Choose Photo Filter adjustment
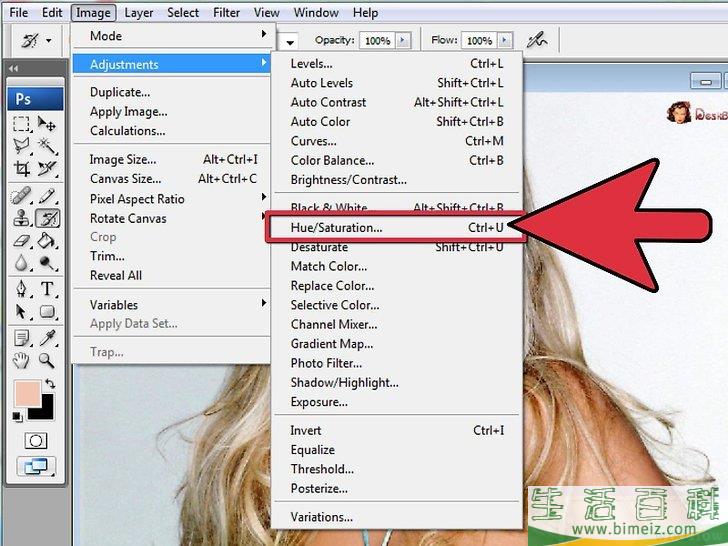Image resolution: width=728 pixels, height=546 pixels. (396, 363)
